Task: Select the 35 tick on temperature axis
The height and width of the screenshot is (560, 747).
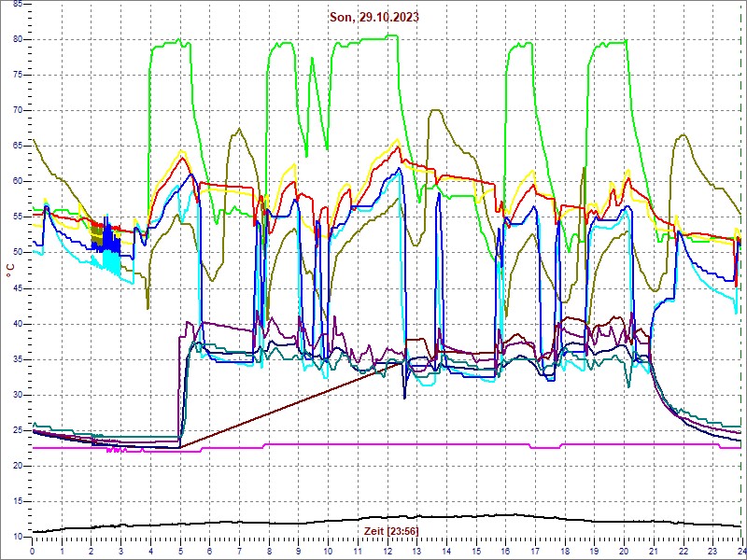Action: [17, 359]
